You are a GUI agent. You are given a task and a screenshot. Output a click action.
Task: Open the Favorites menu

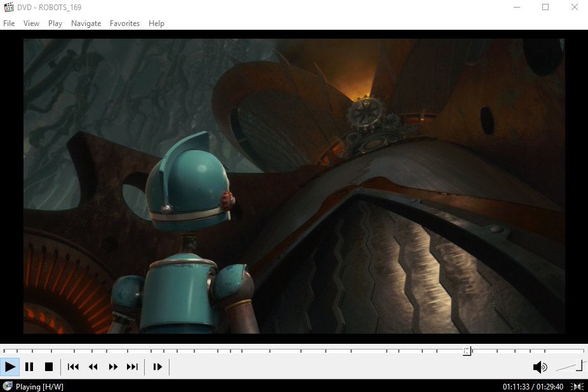tap(124, 23)
